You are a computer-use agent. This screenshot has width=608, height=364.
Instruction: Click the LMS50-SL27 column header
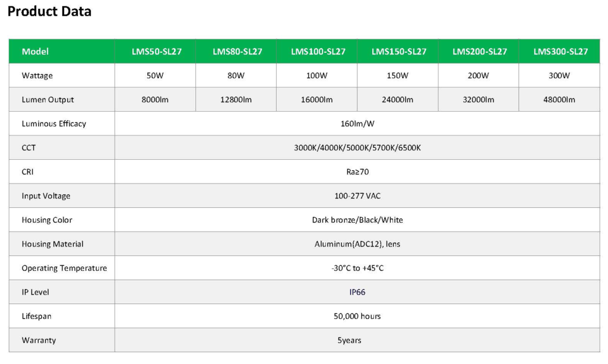click(157, 52)
